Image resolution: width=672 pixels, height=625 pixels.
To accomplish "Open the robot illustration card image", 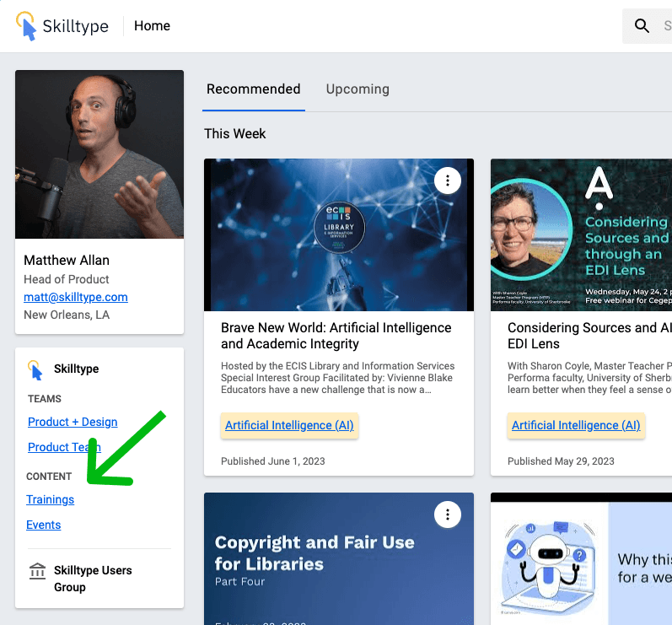I will click(x=581, y=558).
